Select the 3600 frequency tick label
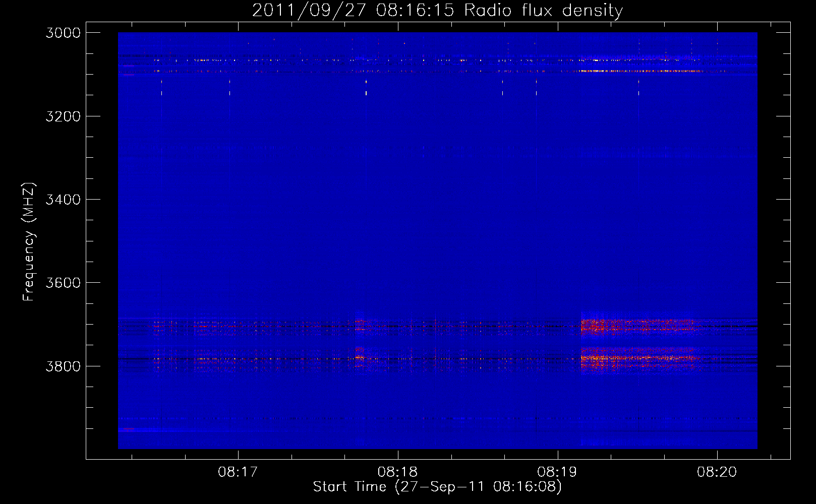816x504 pixels. click(63, 283)
